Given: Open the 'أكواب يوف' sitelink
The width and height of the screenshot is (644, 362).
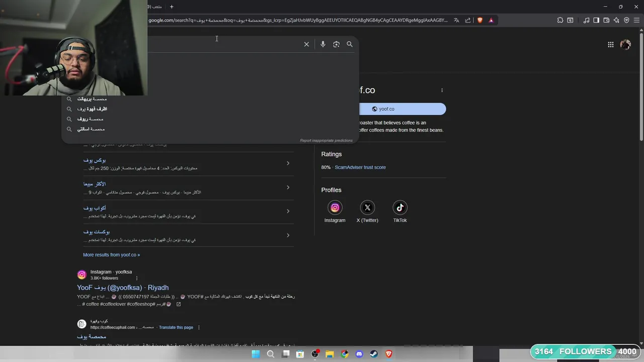Looking at the screenshot, I should tap(95, 208).
